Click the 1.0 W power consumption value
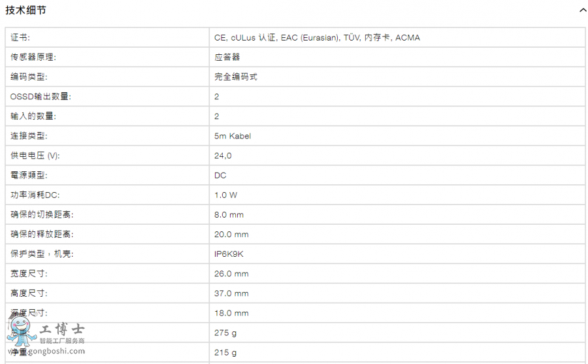This screenshot has height=364, width=588. tap(226, 195)
